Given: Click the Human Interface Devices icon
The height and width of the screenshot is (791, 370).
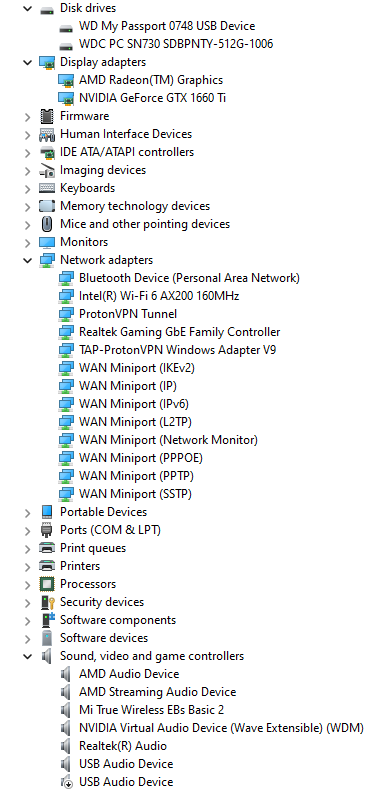Looking at the screenshot, I should tap(47, 134).
